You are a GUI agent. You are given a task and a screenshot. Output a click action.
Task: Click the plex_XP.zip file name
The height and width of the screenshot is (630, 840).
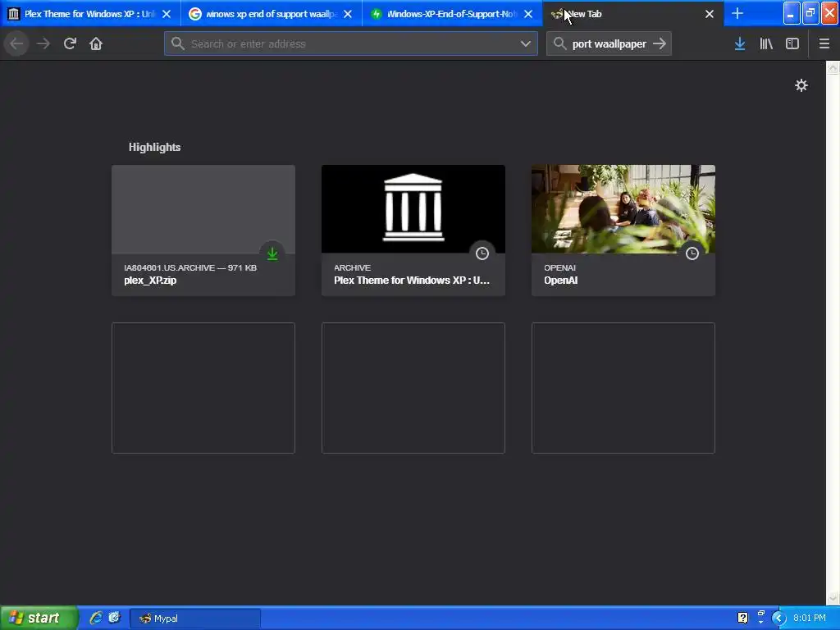150,281
